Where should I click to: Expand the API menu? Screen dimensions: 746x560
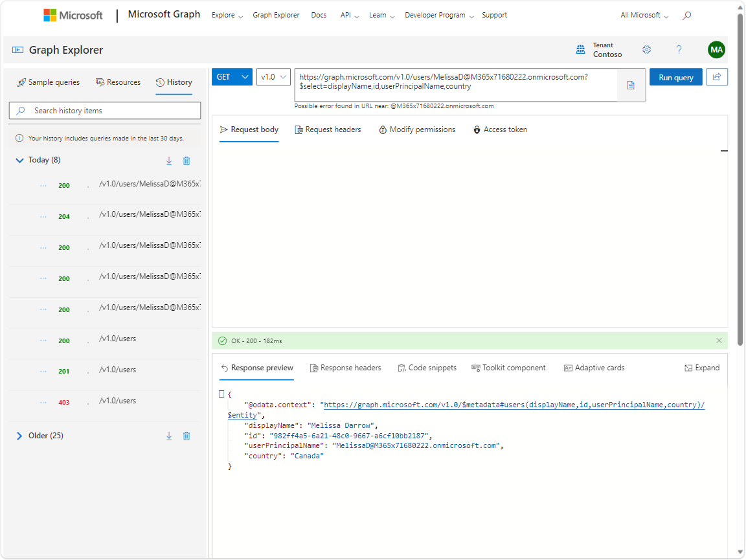(349, 16)
